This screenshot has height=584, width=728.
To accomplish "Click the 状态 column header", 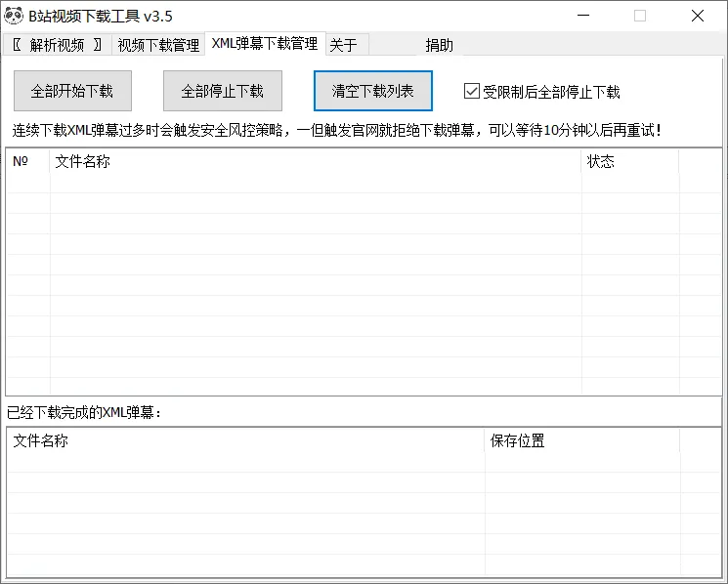I will 630,161.
